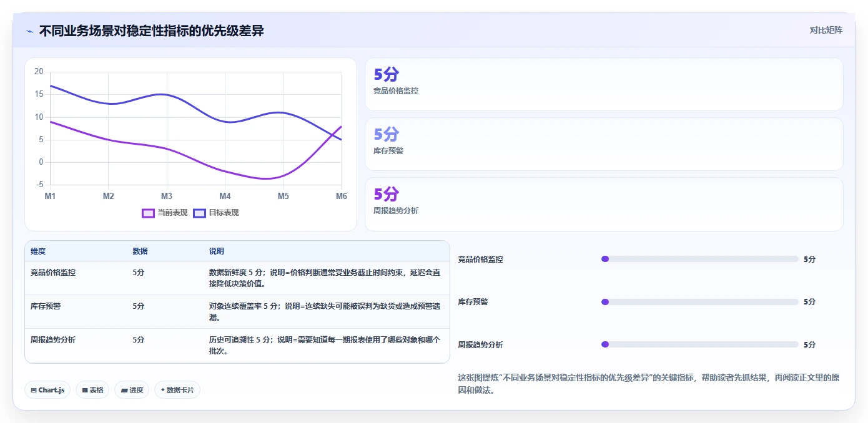Click the 说明 column header

coord(216,251)
